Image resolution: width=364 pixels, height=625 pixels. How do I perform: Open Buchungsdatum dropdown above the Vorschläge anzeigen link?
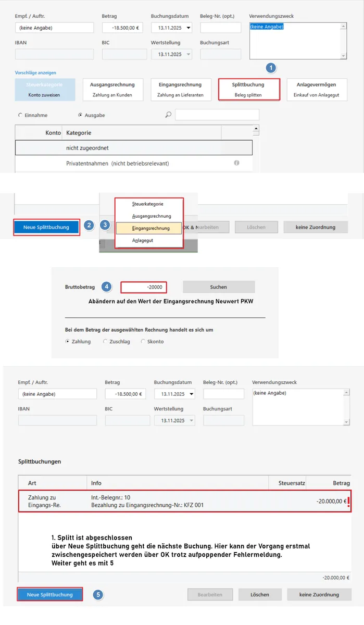pos(188,28)
